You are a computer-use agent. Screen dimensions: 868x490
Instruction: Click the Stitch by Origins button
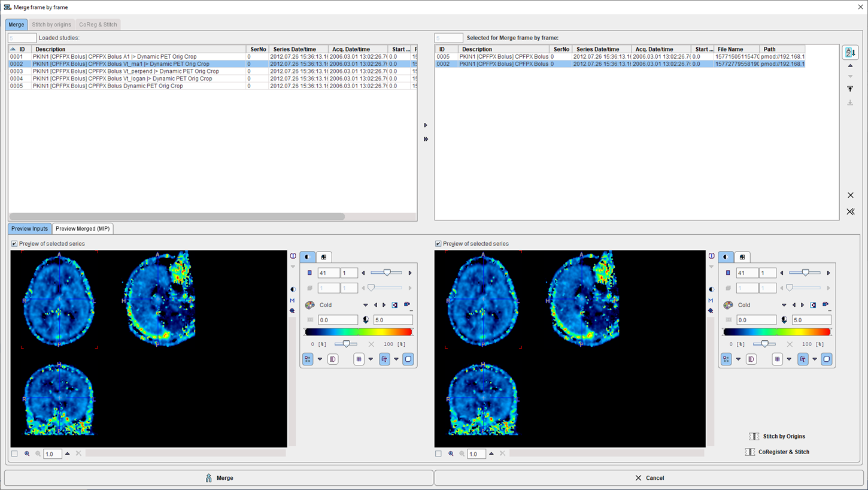777,437
